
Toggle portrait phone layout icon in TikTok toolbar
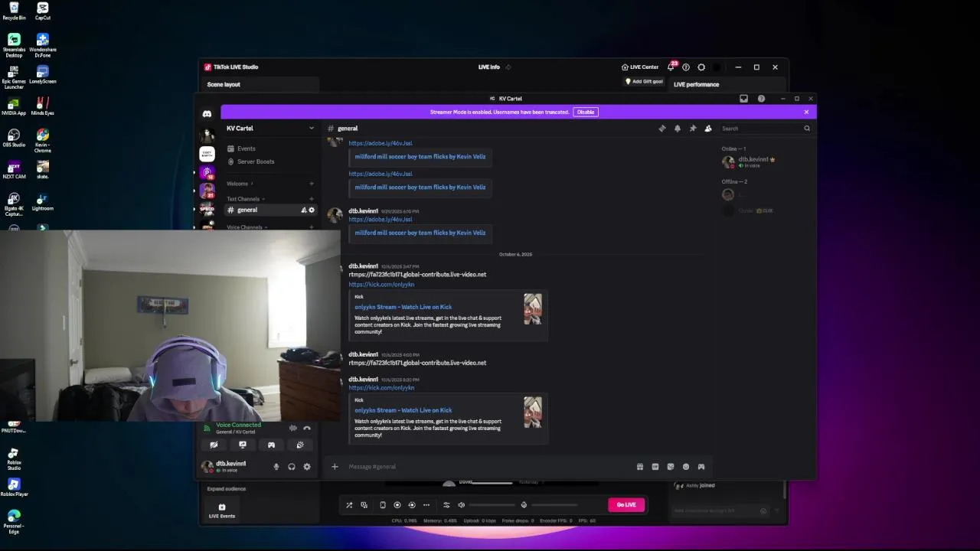pyautogui.click(x=383, y=505)
